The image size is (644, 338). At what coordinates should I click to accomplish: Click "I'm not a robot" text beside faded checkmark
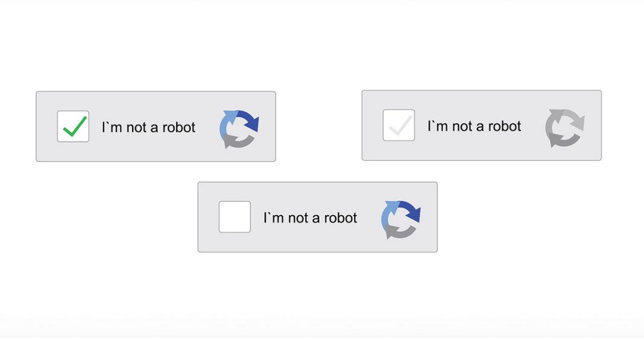[x=474, y=126]
